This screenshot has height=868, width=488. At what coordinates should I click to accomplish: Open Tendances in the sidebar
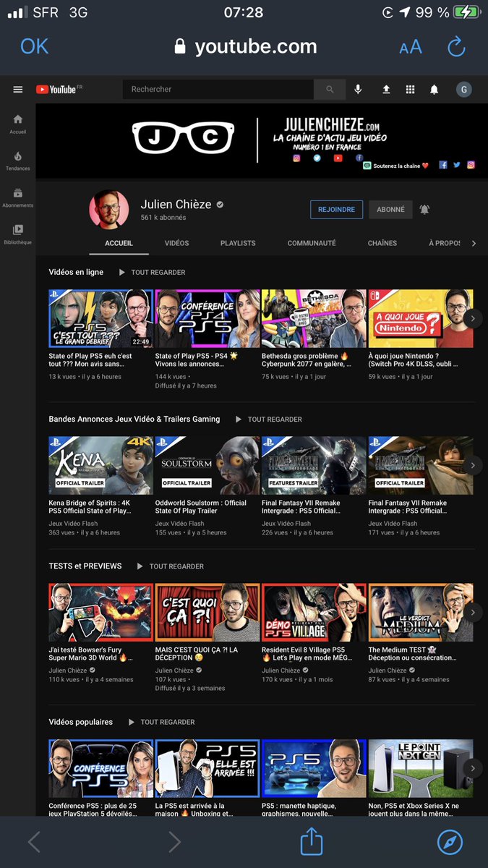[x=18, y=161]
